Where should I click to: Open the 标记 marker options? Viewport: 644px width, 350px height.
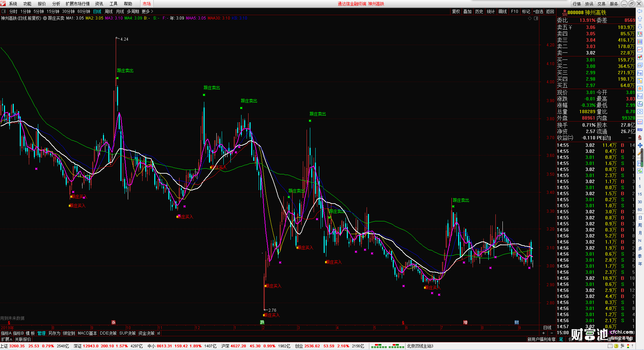[526, 11]
